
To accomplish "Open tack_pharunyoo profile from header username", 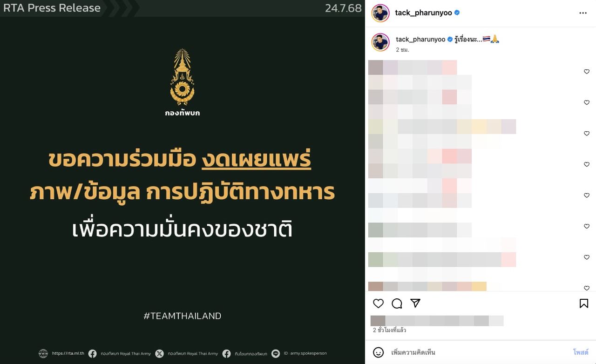I will coord(423,13).
